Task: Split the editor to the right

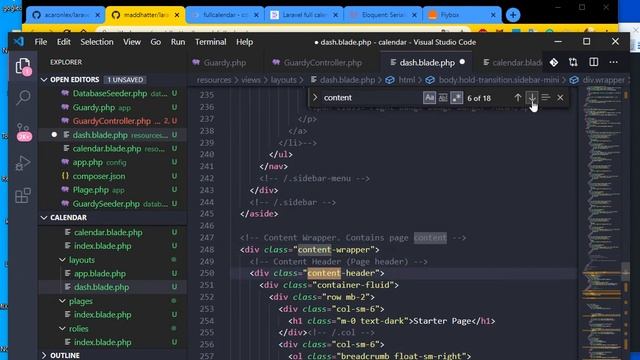Action: click(593, 62)
